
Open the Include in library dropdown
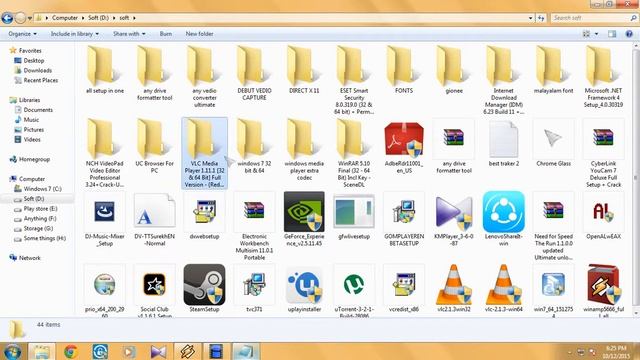click(x=75, y=34)
